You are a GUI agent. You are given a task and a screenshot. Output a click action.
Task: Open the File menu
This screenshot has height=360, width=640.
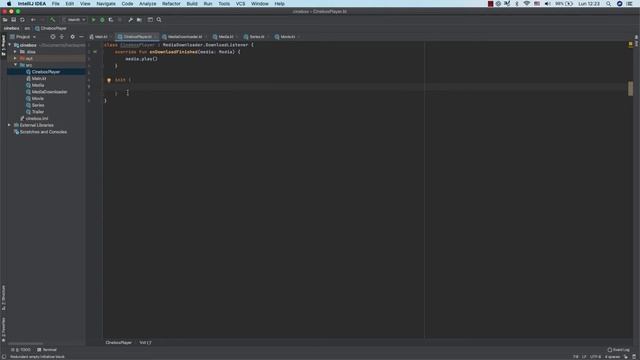56,4
